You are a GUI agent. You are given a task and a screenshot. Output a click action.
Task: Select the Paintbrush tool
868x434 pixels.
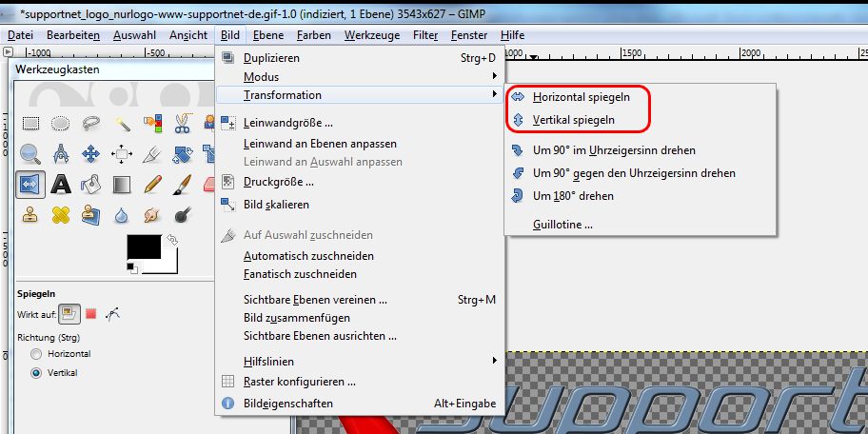click(x=182, y=184)
